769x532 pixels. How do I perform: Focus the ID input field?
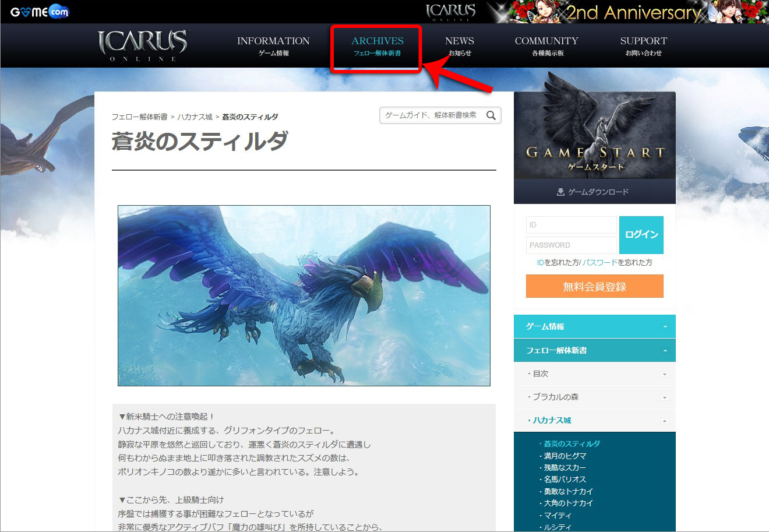pyautogui.click(x=571, y=225)
